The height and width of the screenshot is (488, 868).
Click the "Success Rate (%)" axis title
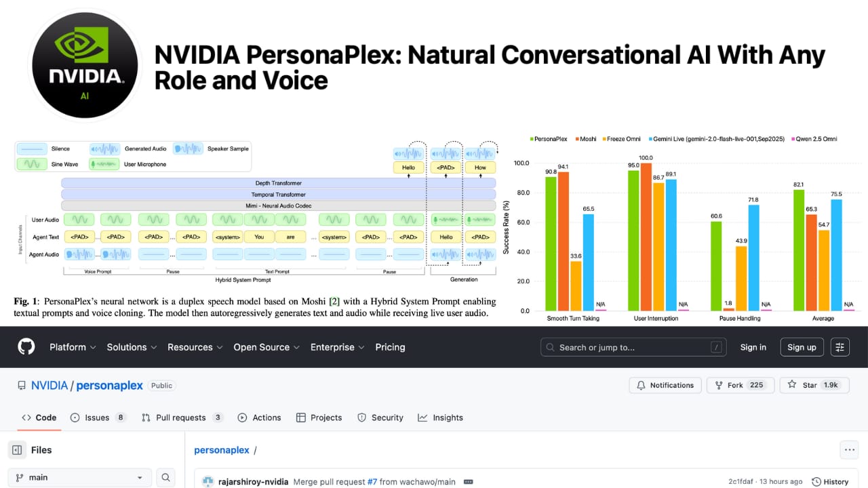(x=506, y=227)
